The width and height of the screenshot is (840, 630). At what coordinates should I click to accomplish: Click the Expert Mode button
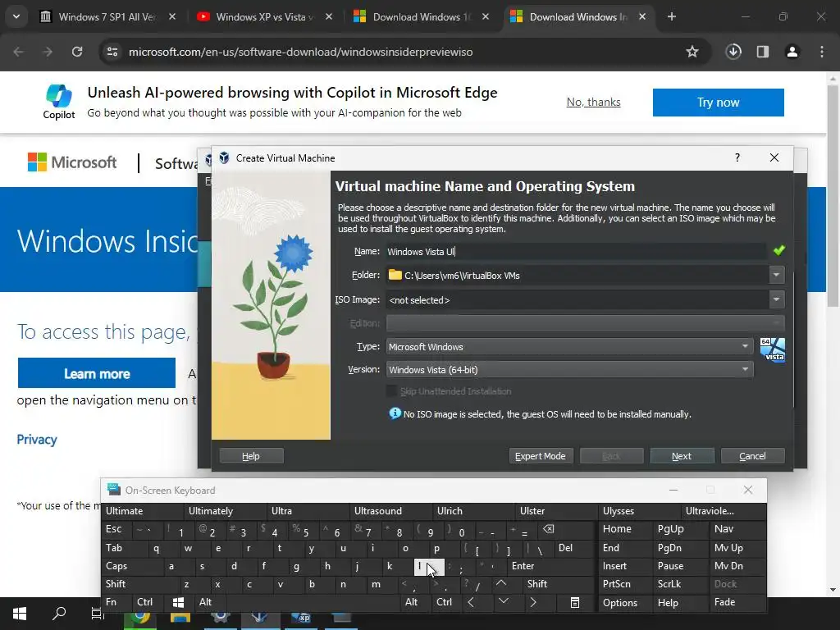click(x=541, y=456)
